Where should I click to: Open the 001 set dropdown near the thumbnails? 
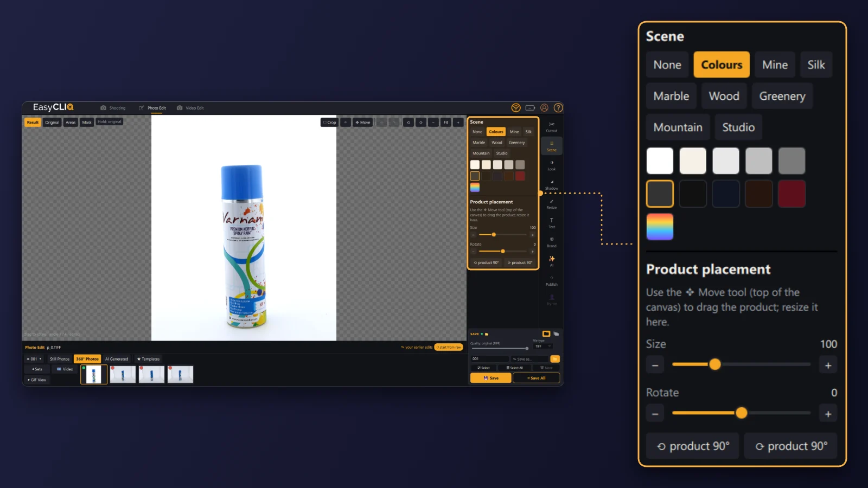34,359
